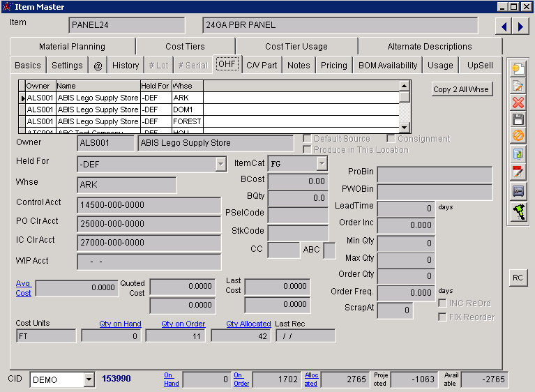This screenshot has height=392, width=535.
Task: Click the floppy disk save icon
Action: pos(518,119)
